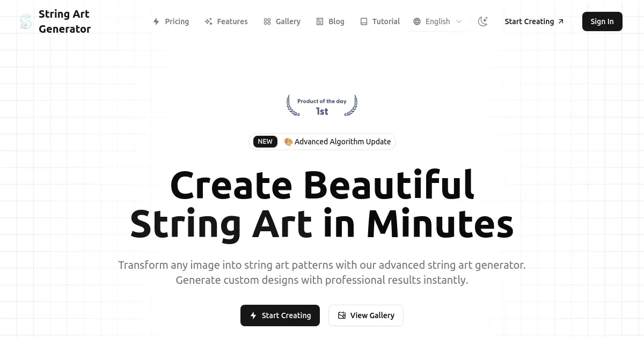Click the String Art Generator logo icon
The height and width of the screenshot is (338, 644).
[x=25, y=21]
